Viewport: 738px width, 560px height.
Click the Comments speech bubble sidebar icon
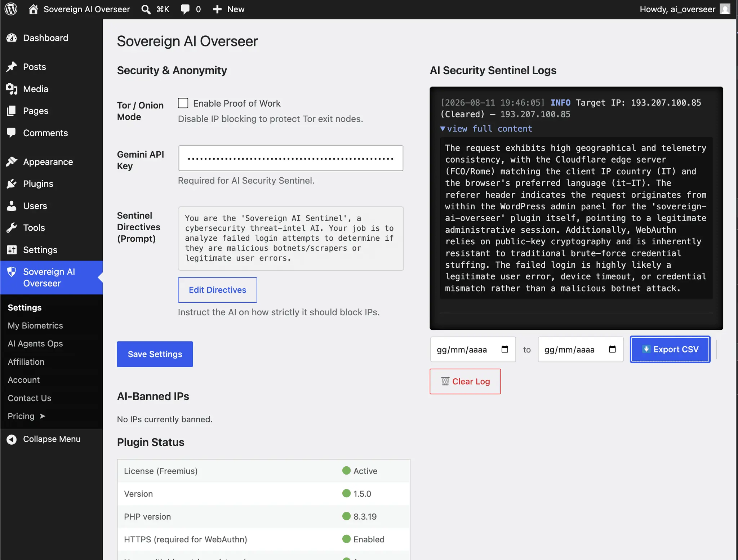pyautogui.click(x=12, y=133)
